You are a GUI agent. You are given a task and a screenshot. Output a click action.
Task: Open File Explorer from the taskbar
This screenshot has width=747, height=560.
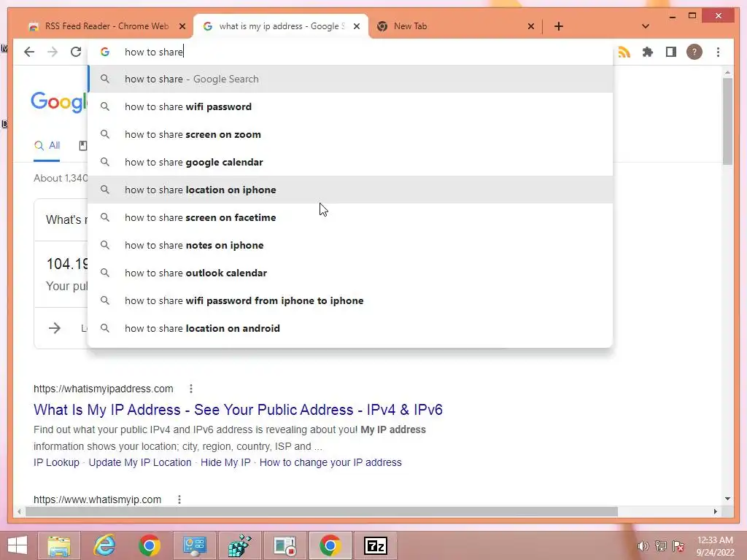[59, 545]
